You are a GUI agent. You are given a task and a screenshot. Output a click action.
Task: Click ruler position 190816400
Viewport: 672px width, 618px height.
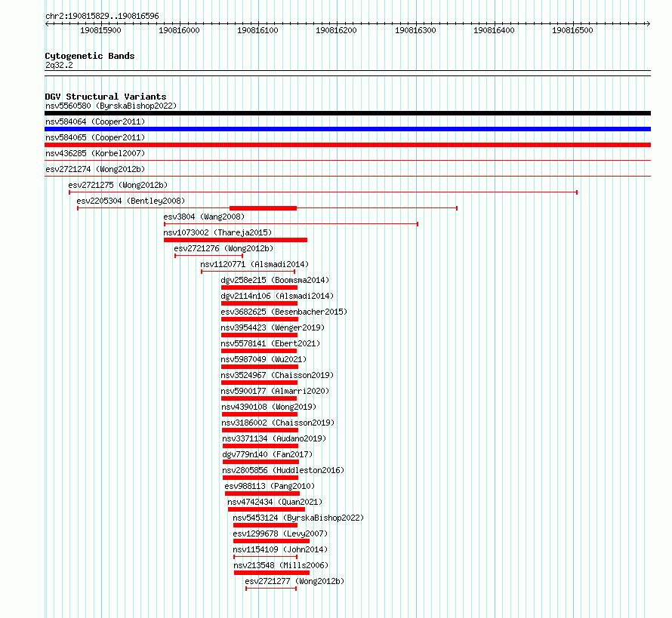click(x=494, y=30)
